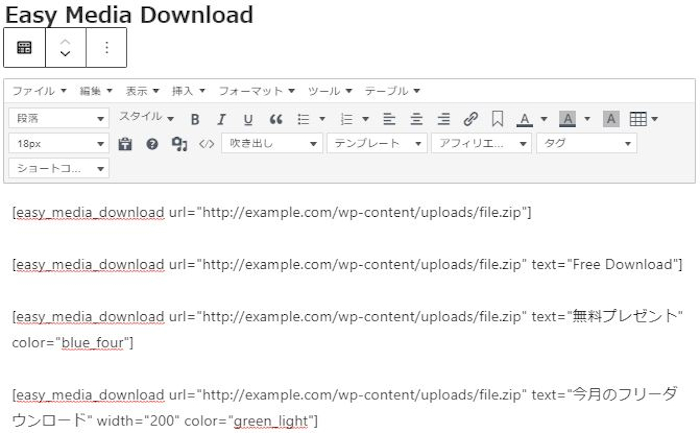The image size is (700, 433).
Task: Toggle bold formatting
Action: click(195, 119)
